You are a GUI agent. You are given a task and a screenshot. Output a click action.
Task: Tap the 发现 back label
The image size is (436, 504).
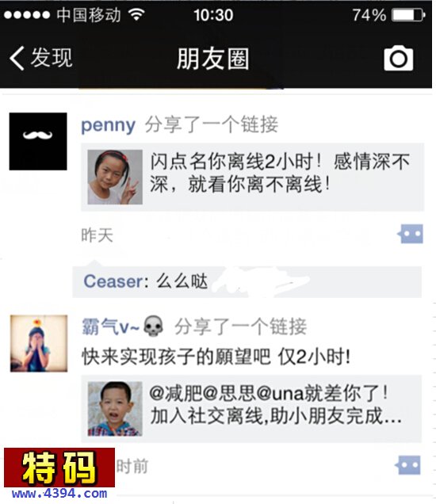[52, 58]
